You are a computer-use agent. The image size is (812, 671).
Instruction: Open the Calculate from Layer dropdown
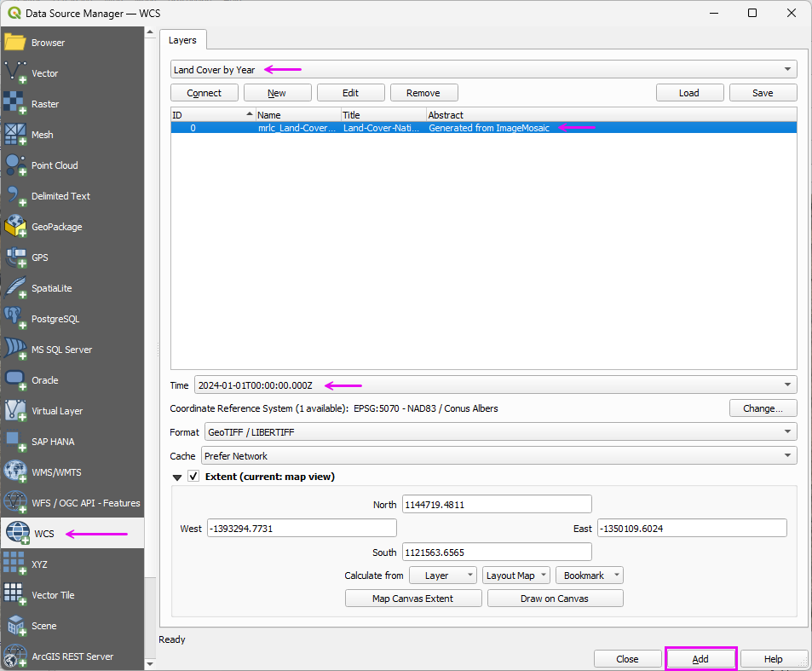pyautogui.click(x=442, y=576)
